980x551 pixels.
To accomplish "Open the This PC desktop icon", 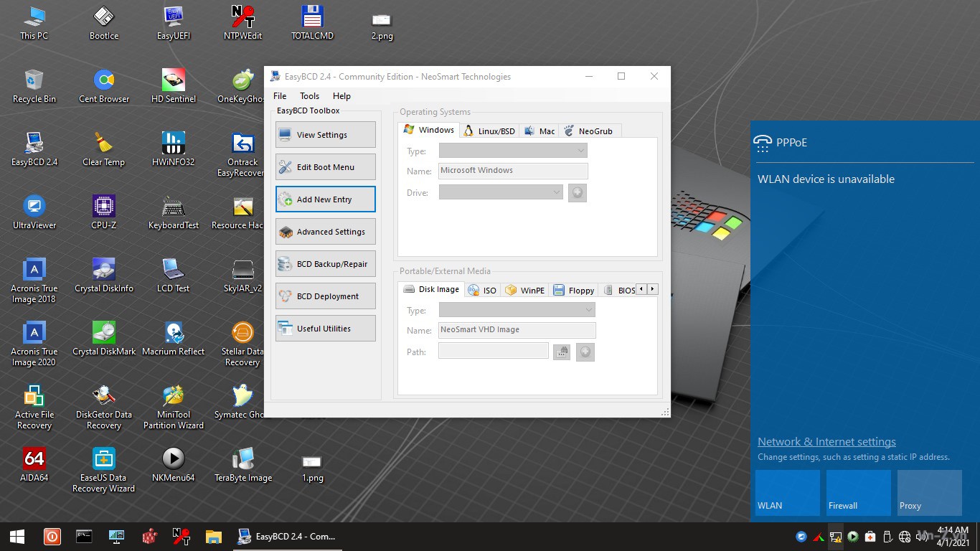I will [x=34, y=23].
